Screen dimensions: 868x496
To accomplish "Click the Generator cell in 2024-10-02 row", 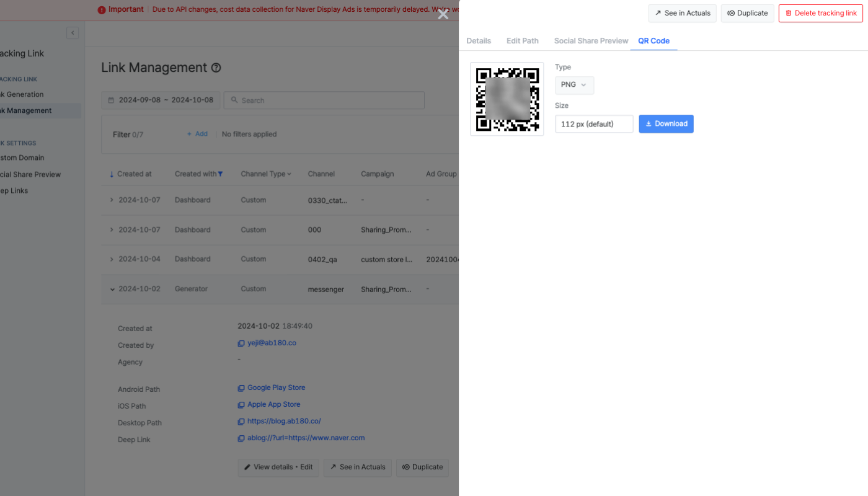I will 192,290.
